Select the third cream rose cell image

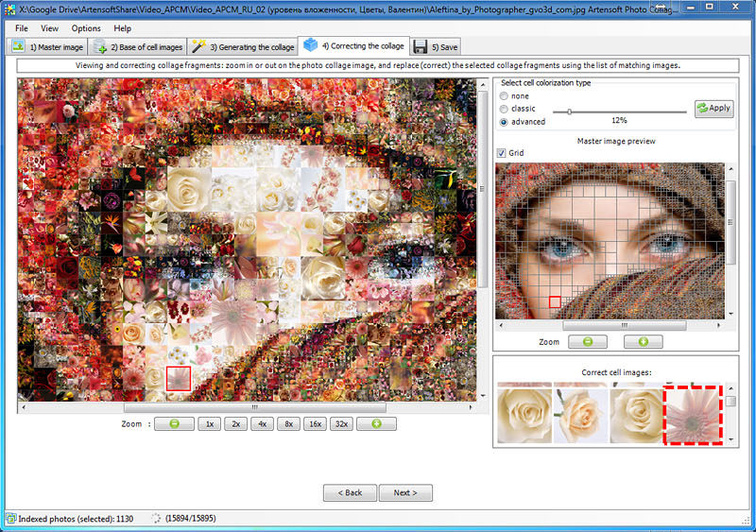point(636,415)
